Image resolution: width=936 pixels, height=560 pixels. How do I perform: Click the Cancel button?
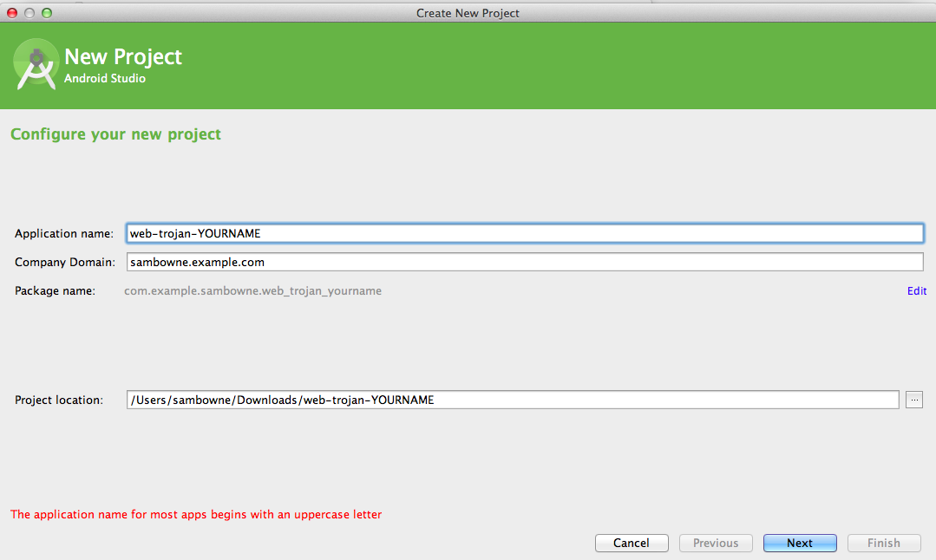point(632,543)
